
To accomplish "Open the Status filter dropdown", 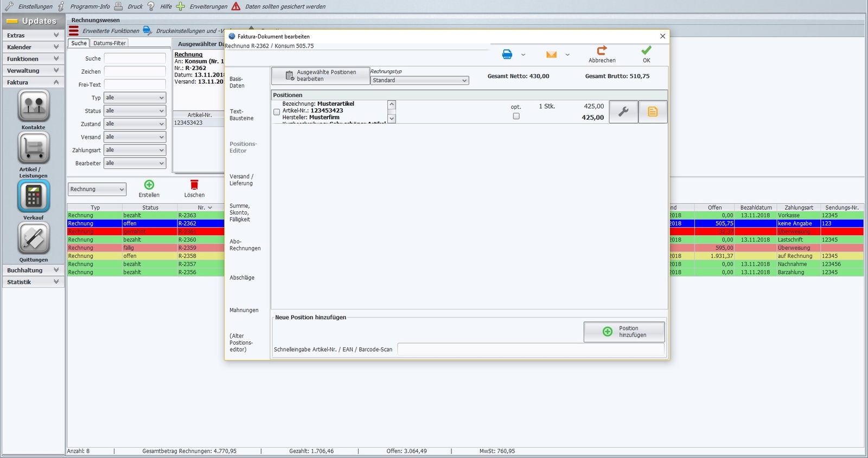I will point(135,111).
